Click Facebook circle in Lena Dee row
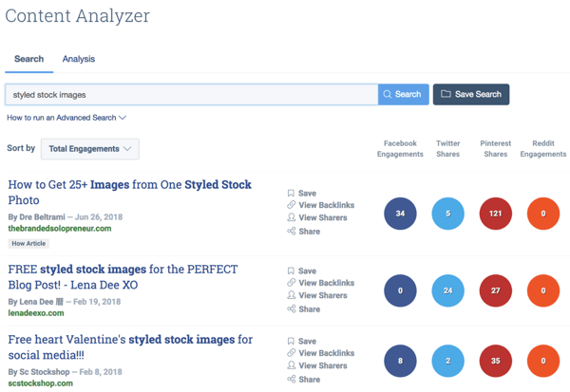The image size is (570, 392). pos(400,290)
